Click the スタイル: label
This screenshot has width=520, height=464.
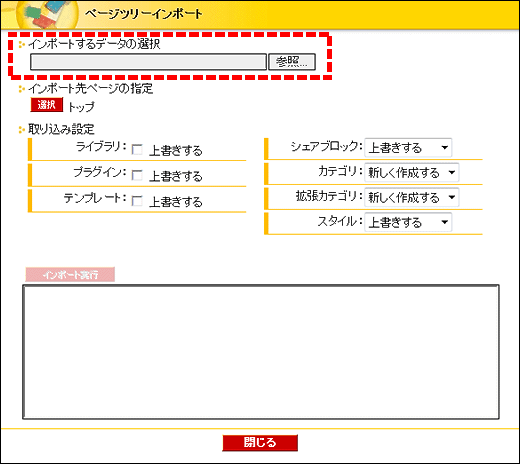(340, 221)
